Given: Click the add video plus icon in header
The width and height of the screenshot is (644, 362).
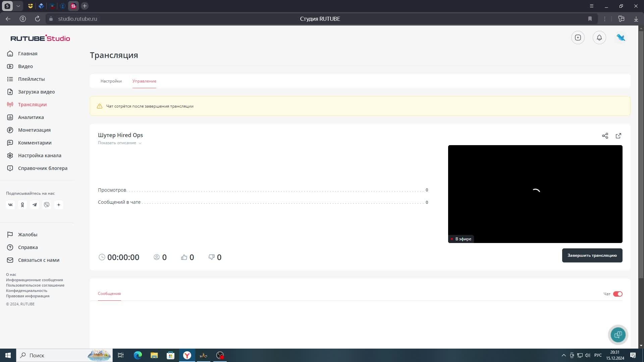Looking at the screenshot, I should coord(578,38).
